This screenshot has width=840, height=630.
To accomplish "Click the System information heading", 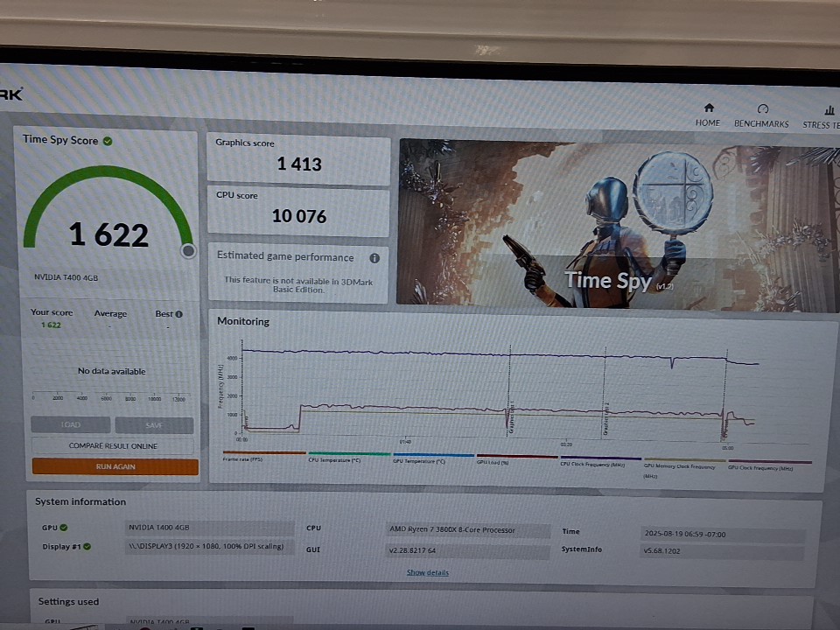I will click(80, 502).
